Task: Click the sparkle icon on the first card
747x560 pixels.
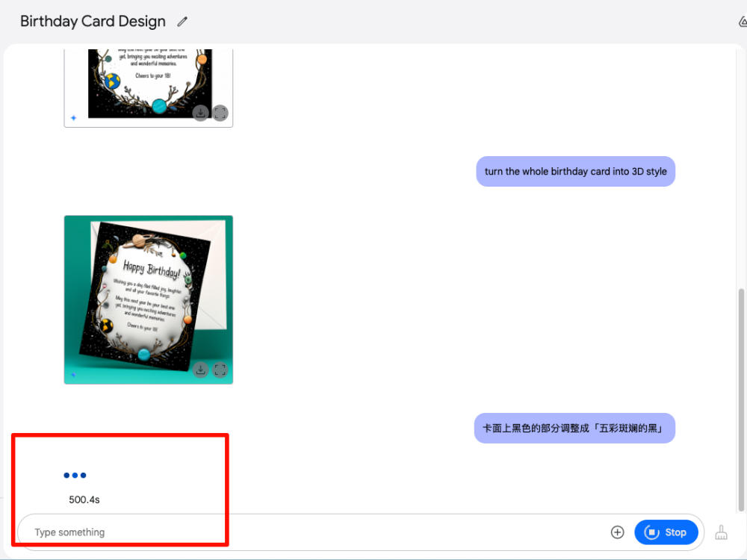Action: coord(73,118)
